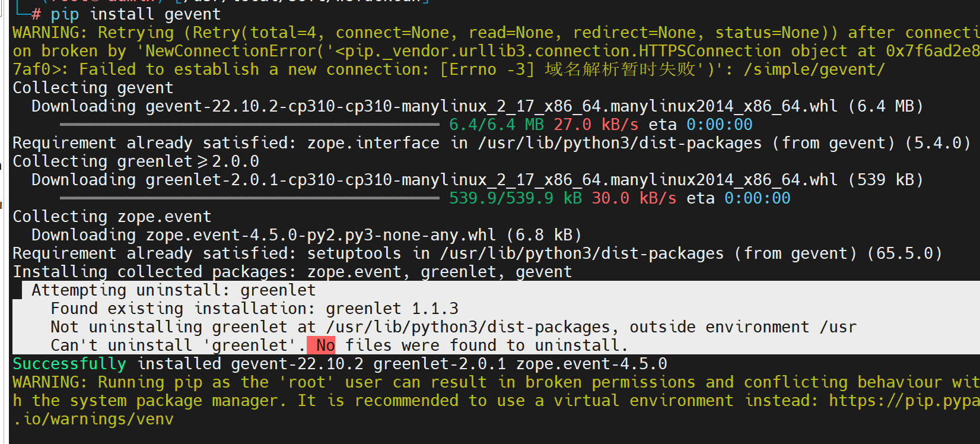The height and width of the screenshot is (444, 980).
Task: Click the 'Installing collected packages' line
Action: click(292, 272)
